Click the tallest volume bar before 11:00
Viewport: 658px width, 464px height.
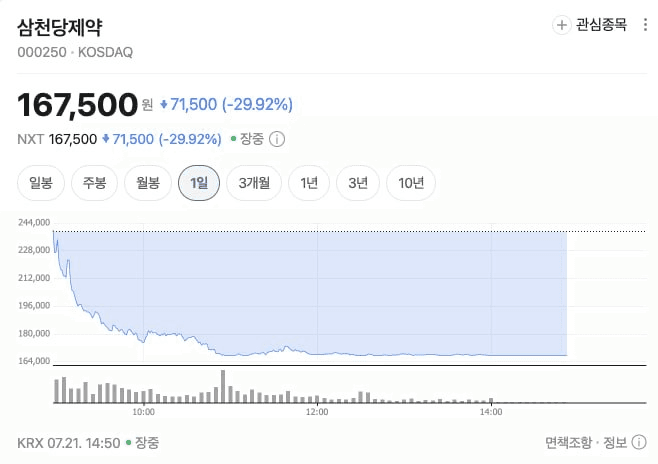pos(223,386)
